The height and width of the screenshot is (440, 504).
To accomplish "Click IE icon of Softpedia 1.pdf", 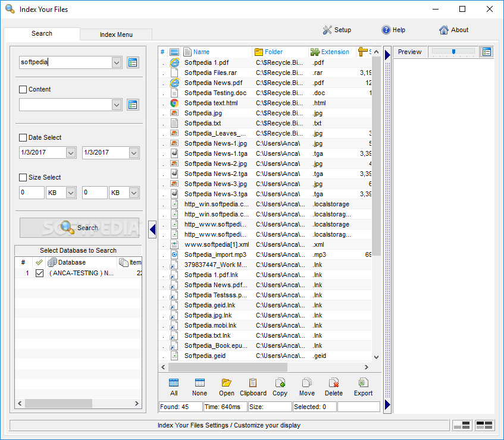I will tap(174, 62).
